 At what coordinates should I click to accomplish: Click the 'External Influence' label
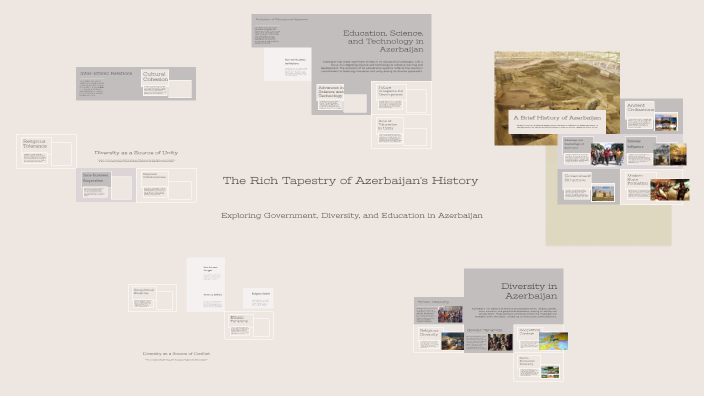tap(635, 144)
